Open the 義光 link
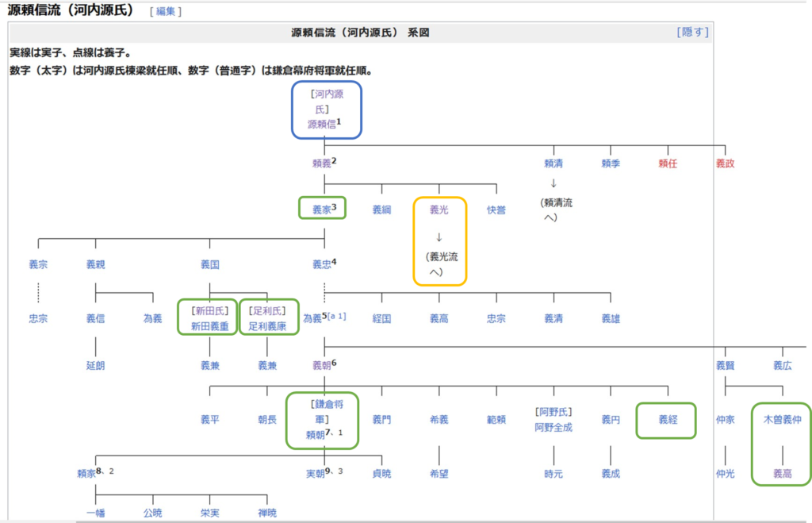 point(439,210)
